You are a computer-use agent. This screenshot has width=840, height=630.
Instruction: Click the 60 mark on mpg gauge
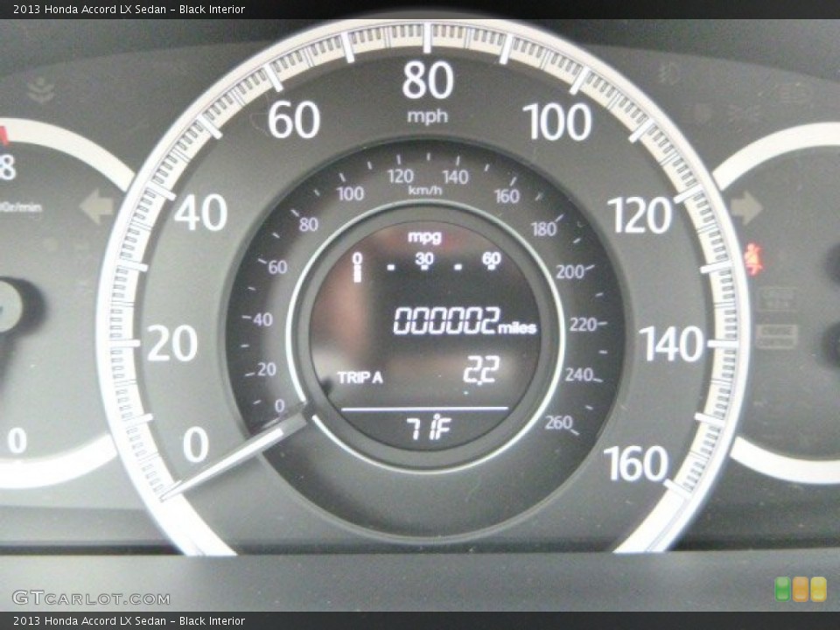(x=491, y=260)
